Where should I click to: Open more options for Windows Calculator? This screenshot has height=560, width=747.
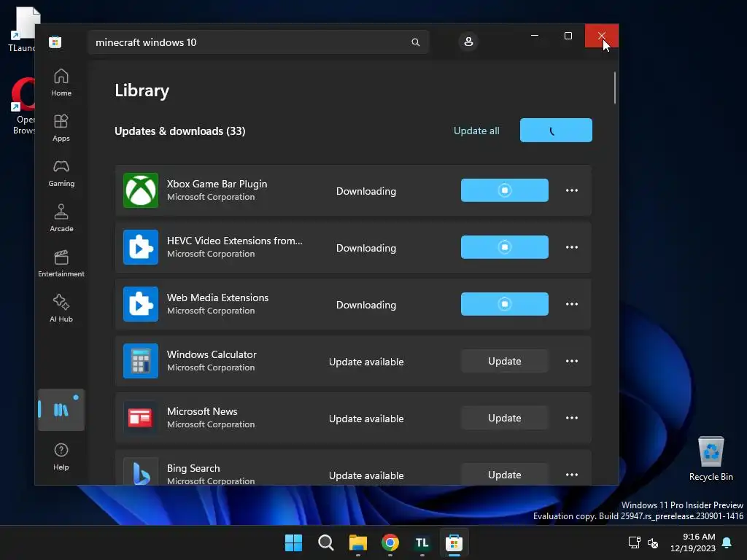coord(572,361)
